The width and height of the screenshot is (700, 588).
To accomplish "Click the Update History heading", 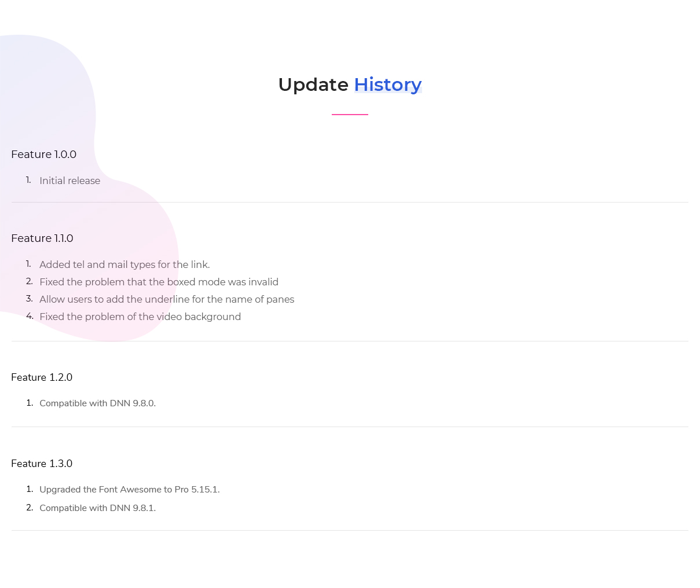I will (350, 84).
